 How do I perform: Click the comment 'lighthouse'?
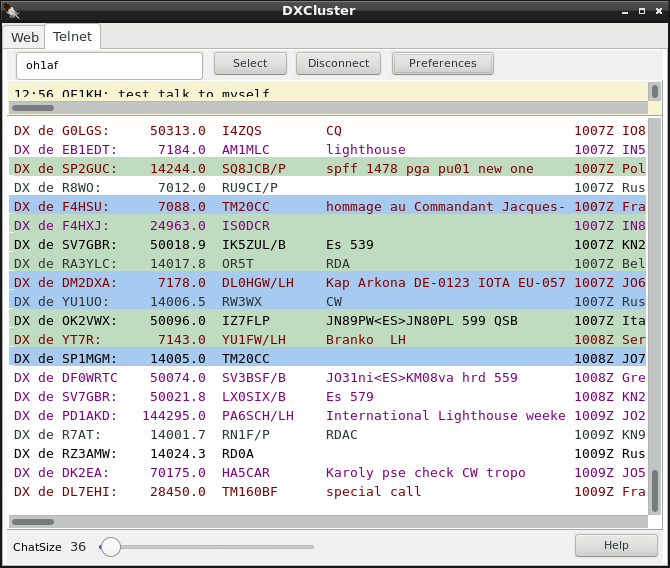(x=366, y=150)
